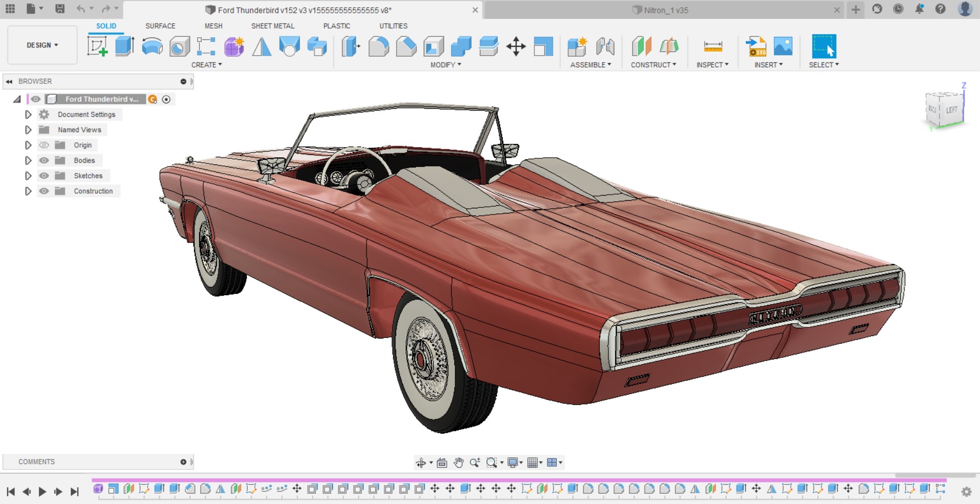The image size is (980, 504).
Task: Switch to the SHEET METAL tab
Action: pyautogui.click(x=273, y=26)
